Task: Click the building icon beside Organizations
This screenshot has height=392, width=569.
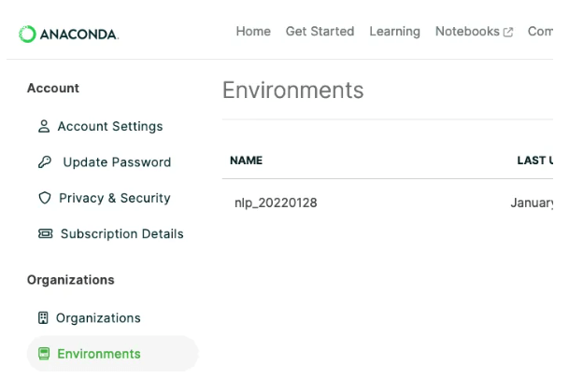Action: tap(42, 318)
